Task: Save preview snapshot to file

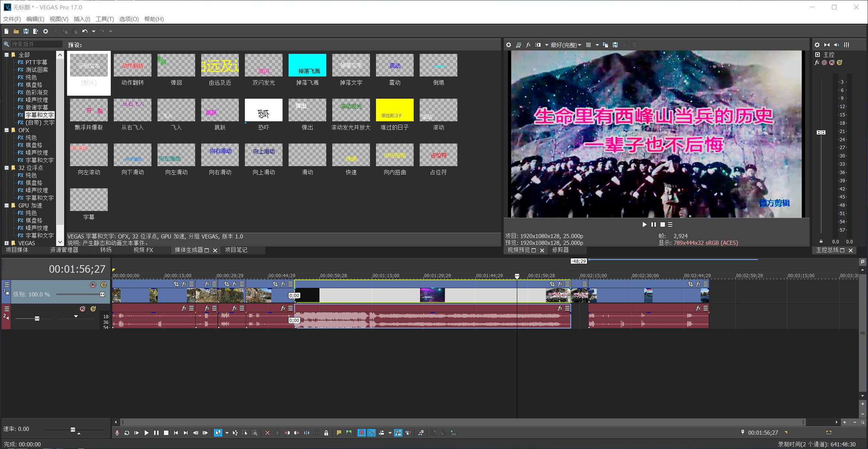Action: 615,45
